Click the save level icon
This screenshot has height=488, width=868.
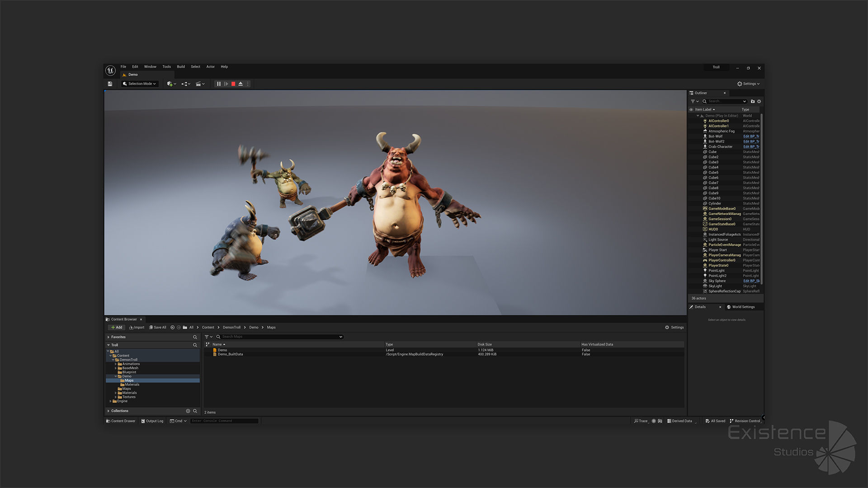[110, 84]
